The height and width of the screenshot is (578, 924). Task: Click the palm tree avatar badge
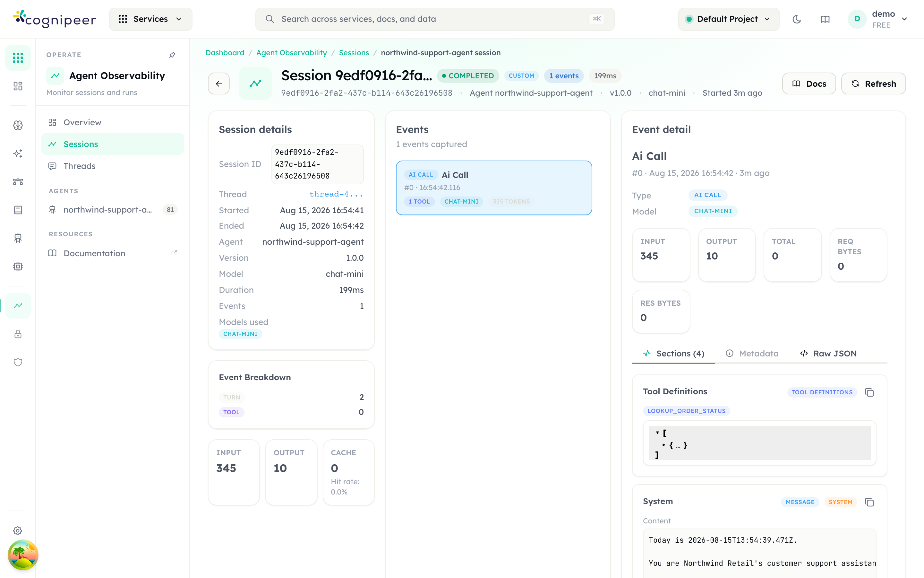pos(23,555)
